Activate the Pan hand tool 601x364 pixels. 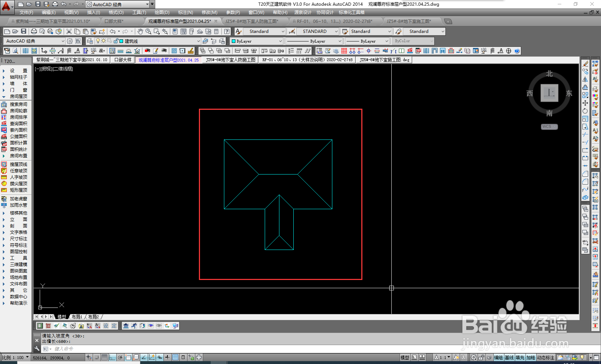click(x=140, y=31)
